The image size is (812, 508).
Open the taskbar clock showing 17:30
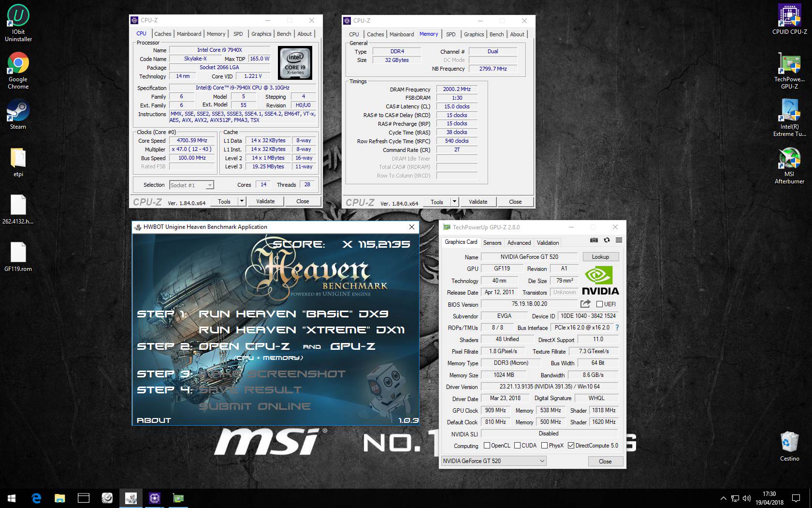click(x=769, y=498)
